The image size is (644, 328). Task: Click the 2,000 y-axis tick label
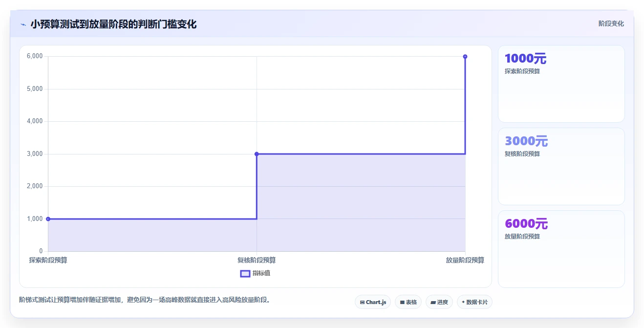35,186
